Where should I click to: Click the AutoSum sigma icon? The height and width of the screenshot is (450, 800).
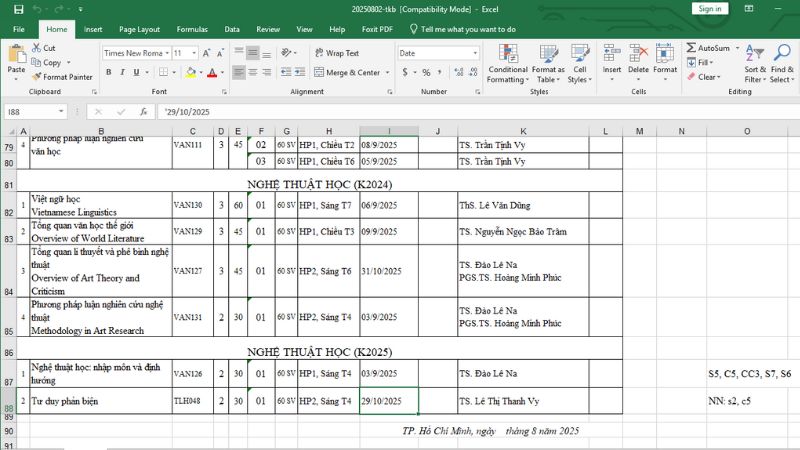pyautogui.click(x=690, y=48)
